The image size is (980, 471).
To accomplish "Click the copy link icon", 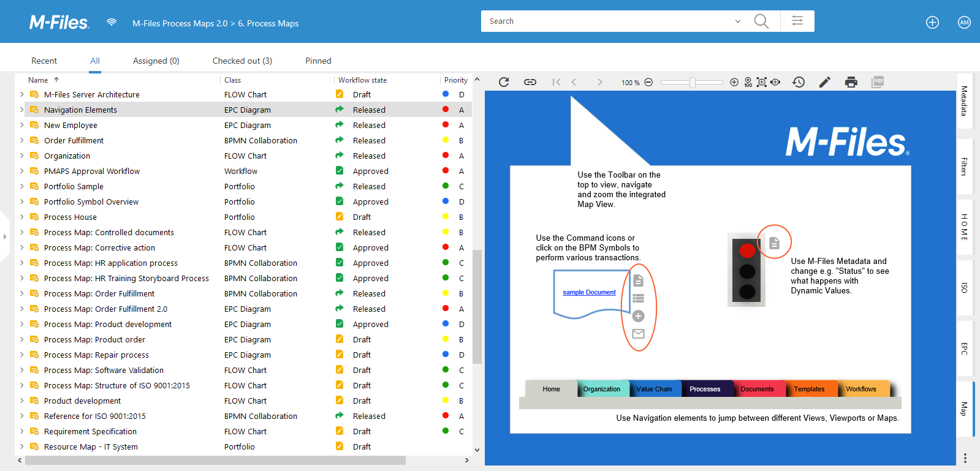I will [x=530, y=82].
